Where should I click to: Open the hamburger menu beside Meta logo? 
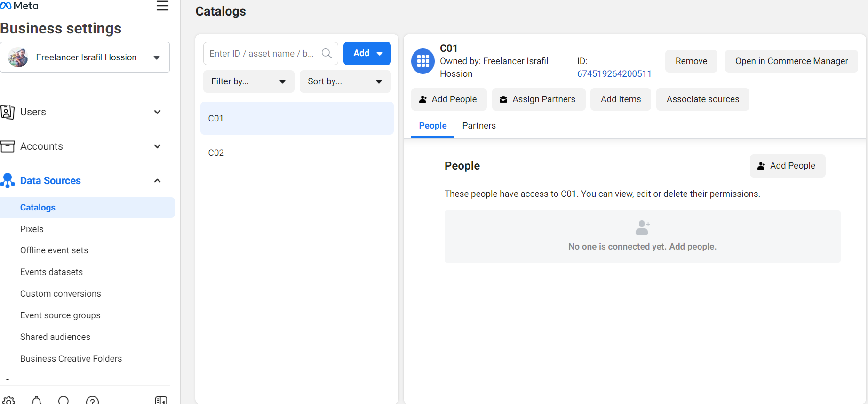coord(162,6)
